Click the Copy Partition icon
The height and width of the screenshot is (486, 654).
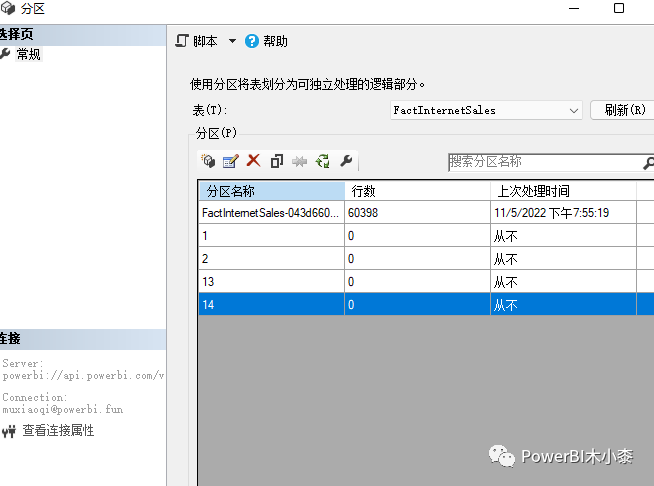pyautogui.click(x=277, y=161)
